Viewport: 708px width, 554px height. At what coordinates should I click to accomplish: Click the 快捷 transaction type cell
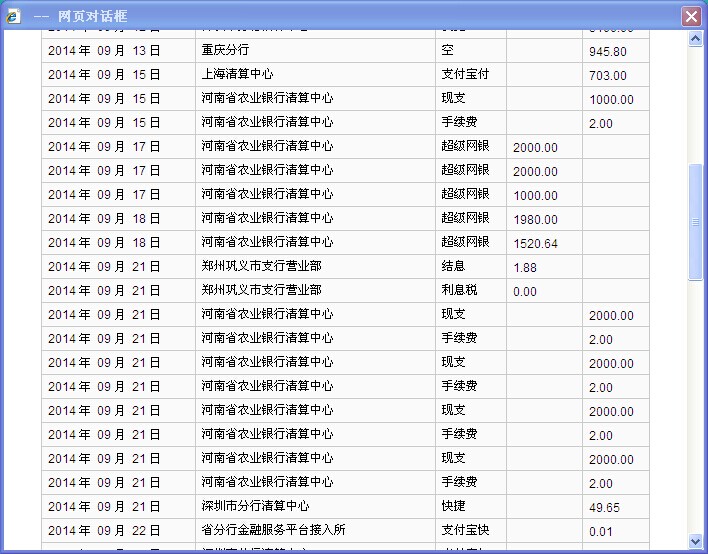tap(453, 506)
